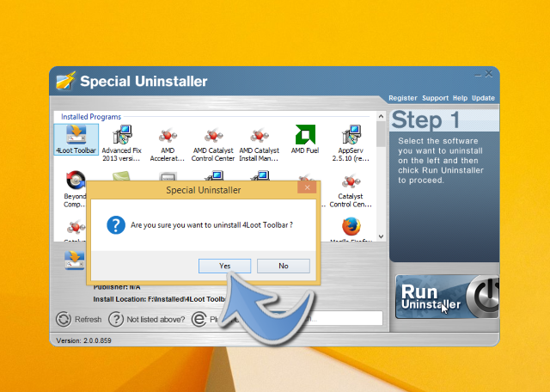Click the Install Location text line
Viewport: 550px width, 392px height.
pos(159,299)
